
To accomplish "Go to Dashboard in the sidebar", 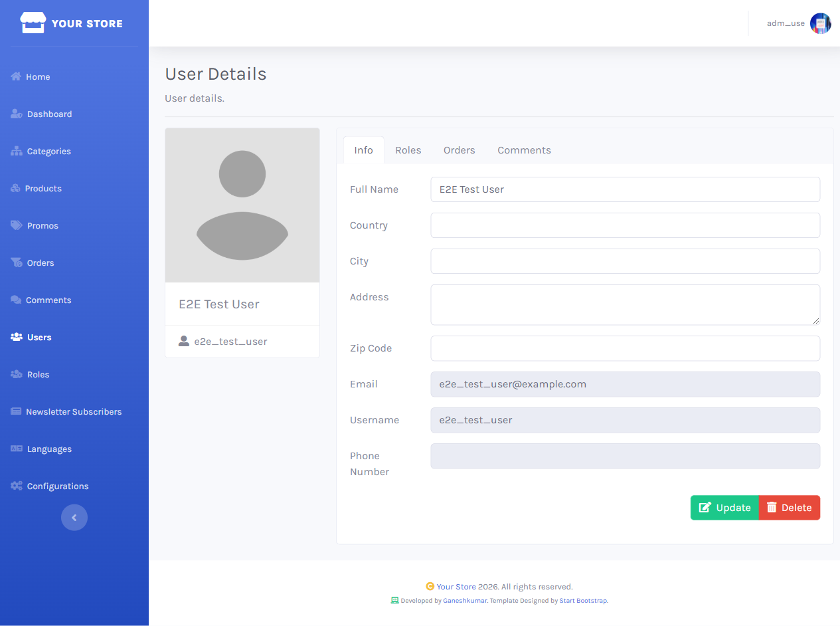I will point(74,114).
